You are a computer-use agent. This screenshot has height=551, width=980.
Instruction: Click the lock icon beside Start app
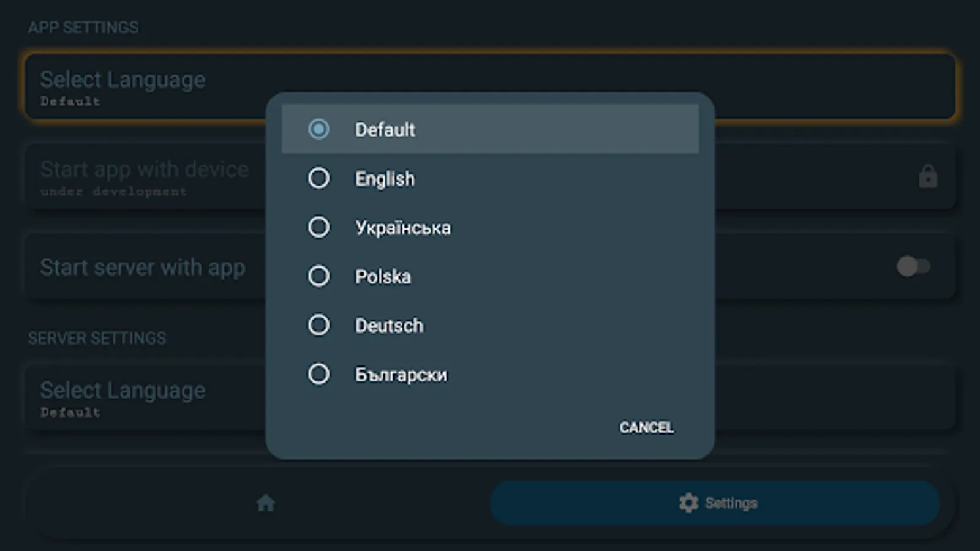pyautogui.click(x=927, y=177)
